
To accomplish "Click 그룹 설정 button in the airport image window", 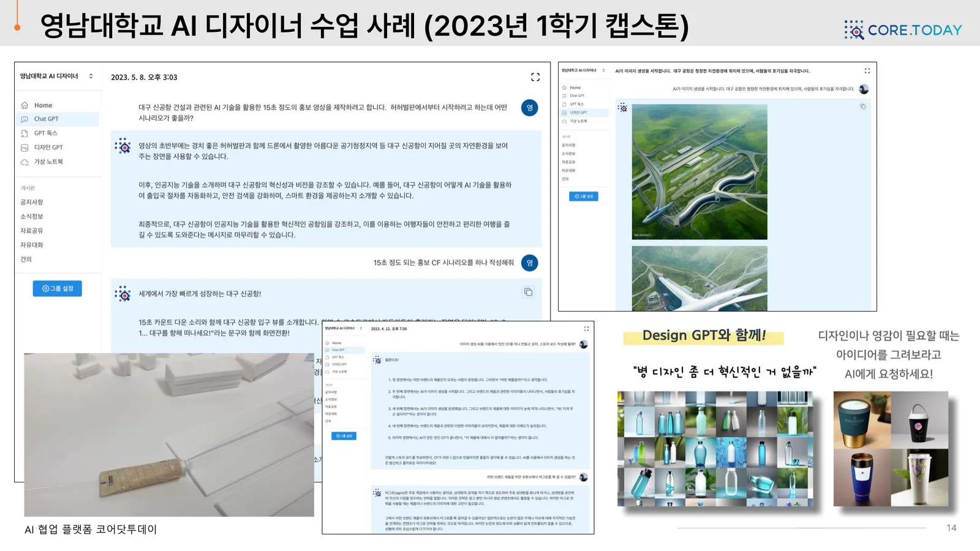I will tap(584, 197).
